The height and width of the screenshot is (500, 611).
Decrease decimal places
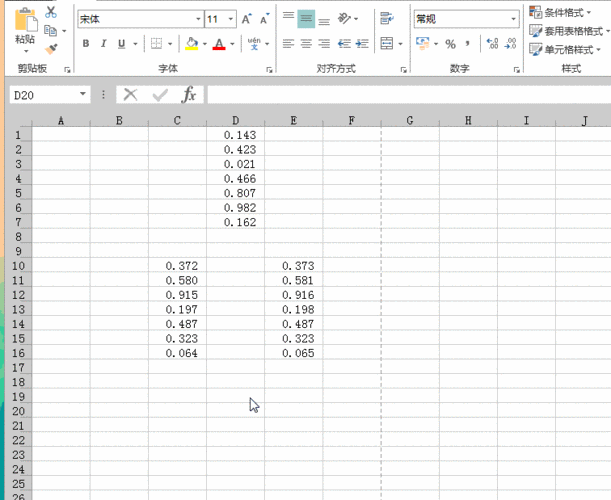tap(510, 43)
